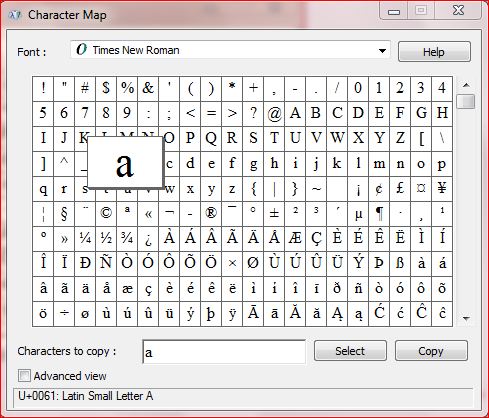Select the capital letter W
This screenshot has height=418, width=489.
click(x=337, y=139)
